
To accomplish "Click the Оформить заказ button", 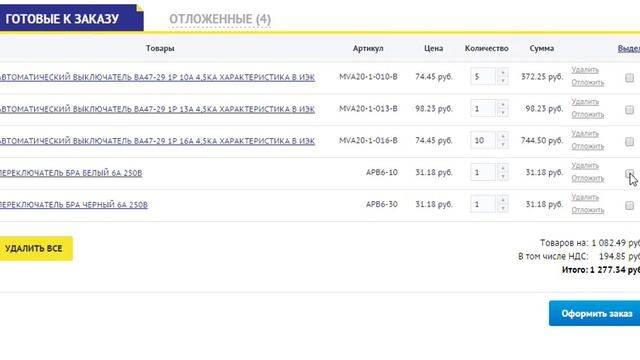I will (594, 313).
